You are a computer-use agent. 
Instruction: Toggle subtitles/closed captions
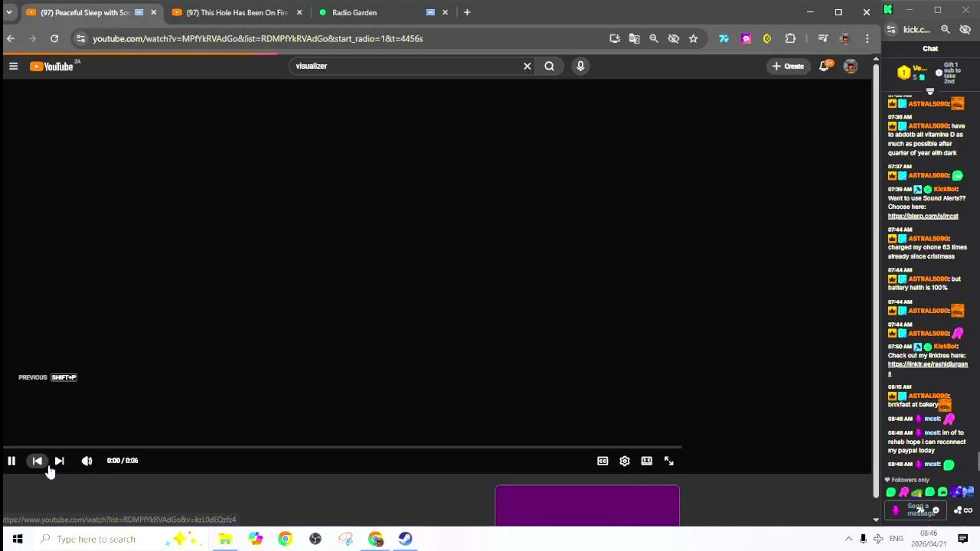(603, 461)
